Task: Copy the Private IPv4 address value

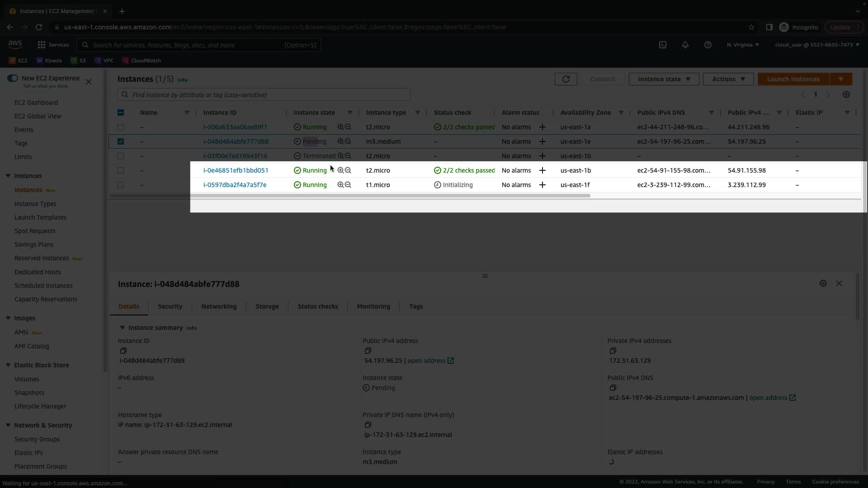Action: (x=613, y=351)
